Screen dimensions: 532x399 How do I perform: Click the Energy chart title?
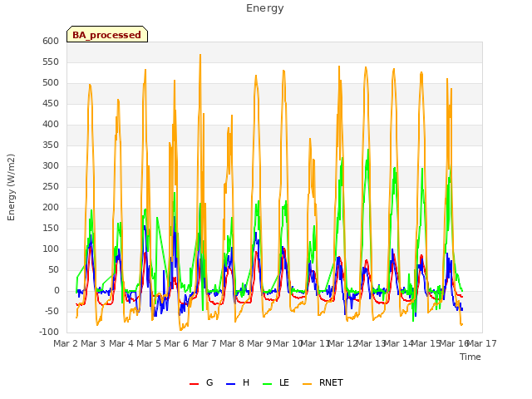click(x=265, y=8)
